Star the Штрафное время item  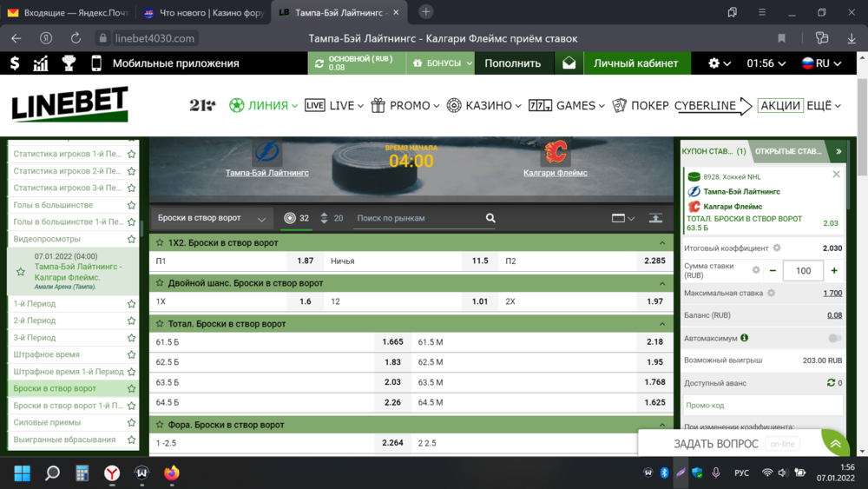131,354
